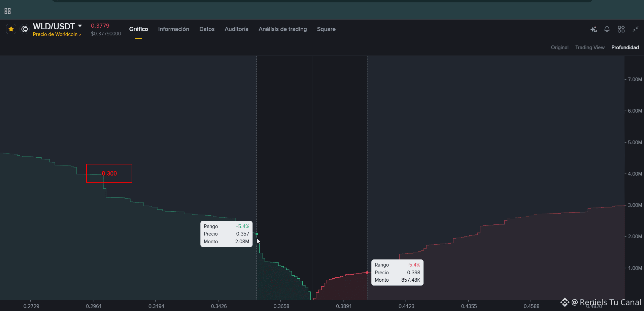
Task: Click the 0.398 Precio value in ask tooltip
Action: coord(414,273)
